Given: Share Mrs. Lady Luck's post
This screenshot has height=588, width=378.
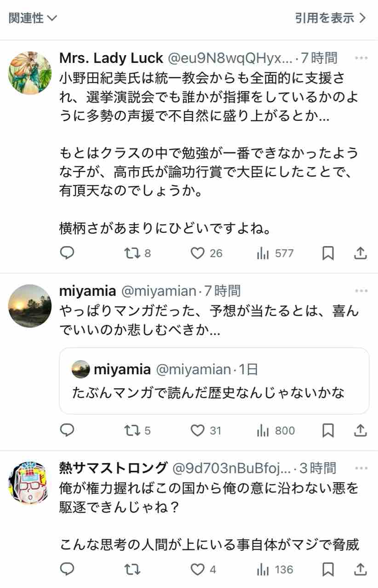Looking at the screenshot, I should click(361, 253).
